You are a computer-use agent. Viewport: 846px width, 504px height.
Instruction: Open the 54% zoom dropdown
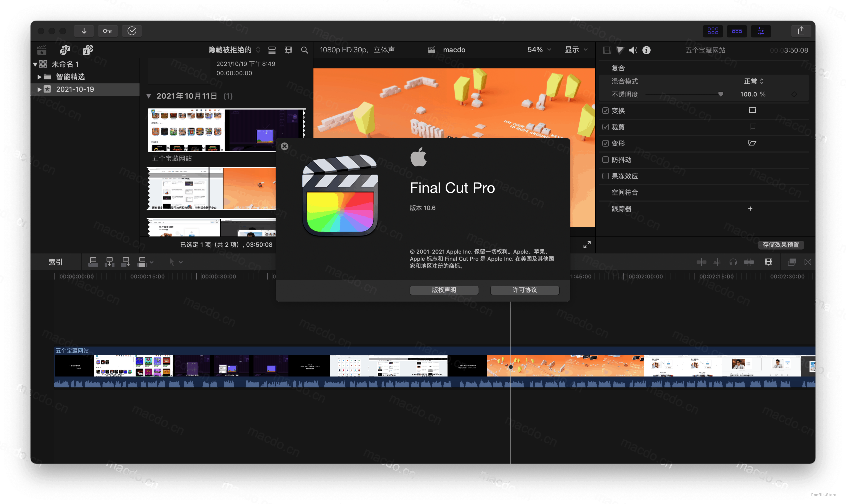tap(539, 50)
